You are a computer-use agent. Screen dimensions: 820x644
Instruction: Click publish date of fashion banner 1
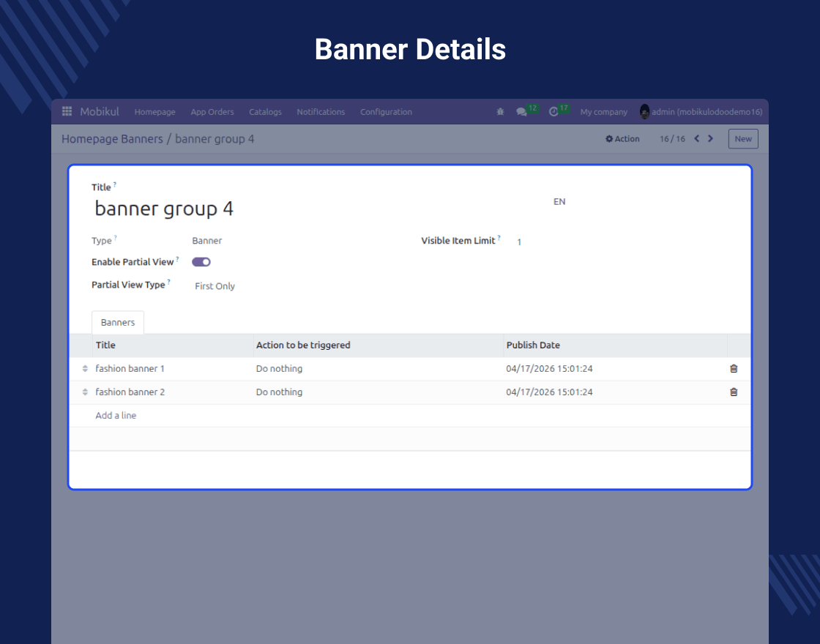[x=549, y=369]
